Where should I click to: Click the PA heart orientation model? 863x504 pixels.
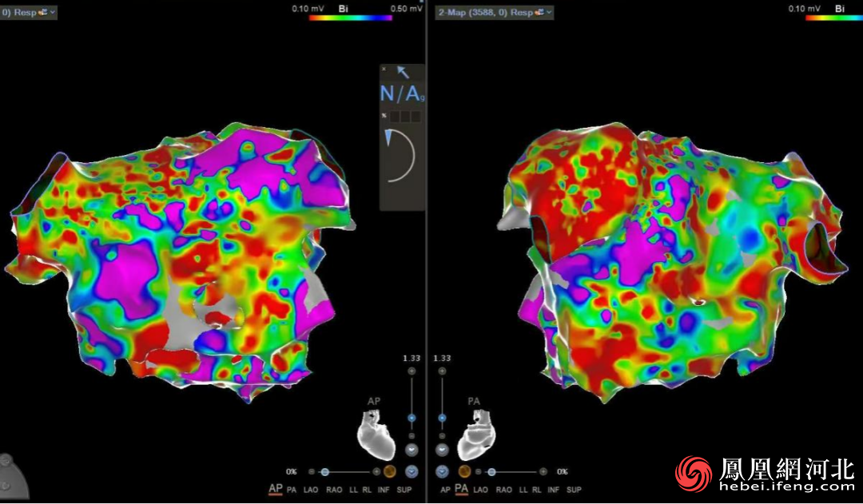[476, 436]
